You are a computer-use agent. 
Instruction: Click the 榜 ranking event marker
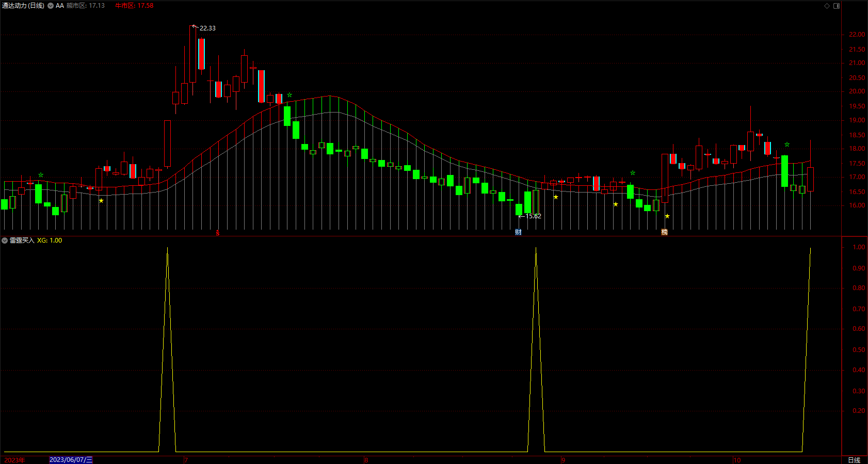pyautogui.click(x=665, y=232)
